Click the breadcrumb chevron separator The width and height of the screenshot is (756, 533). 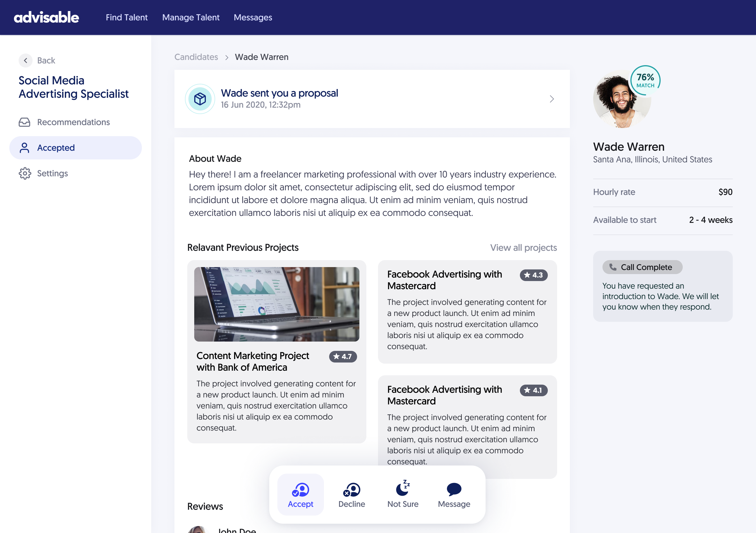(x=227, y=58)
